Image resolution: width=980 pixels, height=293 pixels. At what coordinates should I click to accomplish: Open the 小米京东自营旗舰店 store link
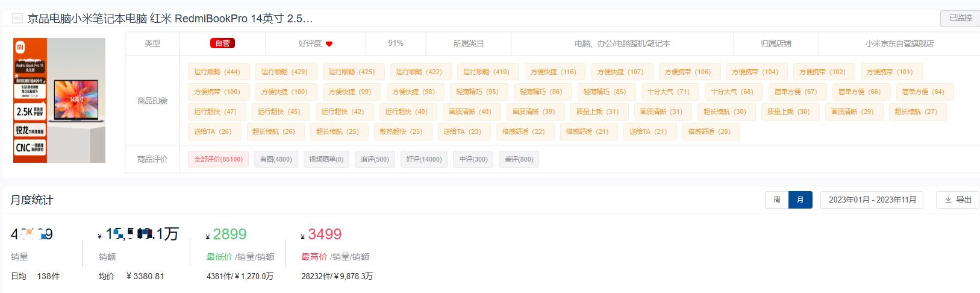pos(899,44)
